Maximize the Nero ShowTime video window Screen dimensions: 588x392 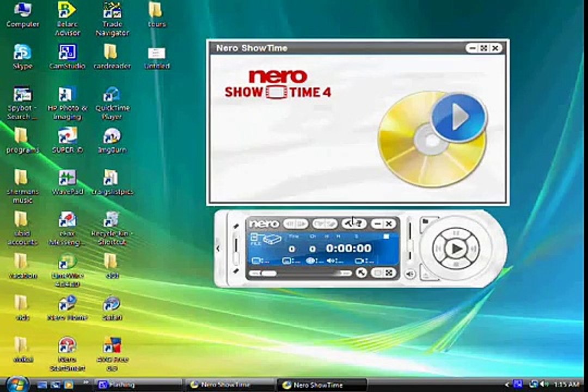click(484, 48)
